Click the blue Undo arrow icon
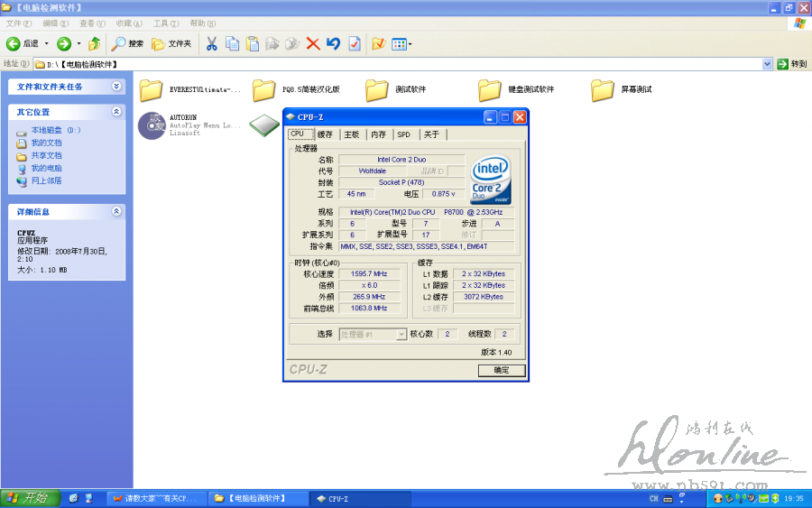Image resolution: width=812 pixels, height=508 pixels. (333, 43)
